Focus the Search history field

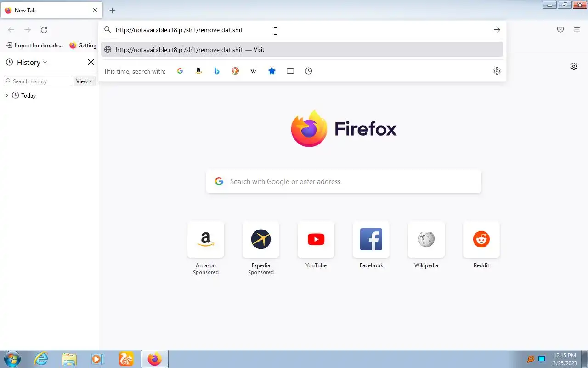pyautogui.click(x=38, y=81)
